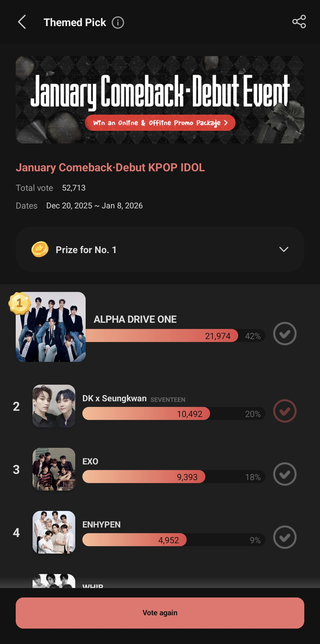
Task: Toggle vote checkmark for EXO
Action: tap(284, 474)
